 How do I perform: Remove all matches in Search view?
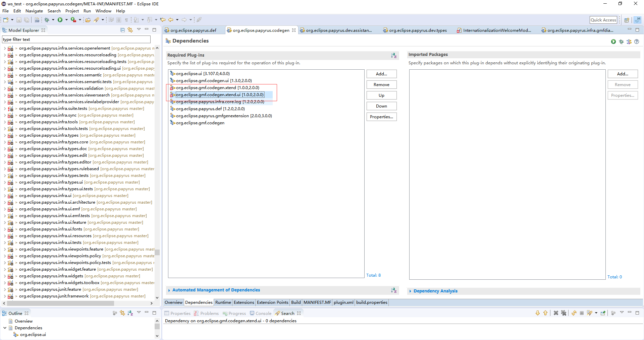(563, 313)
